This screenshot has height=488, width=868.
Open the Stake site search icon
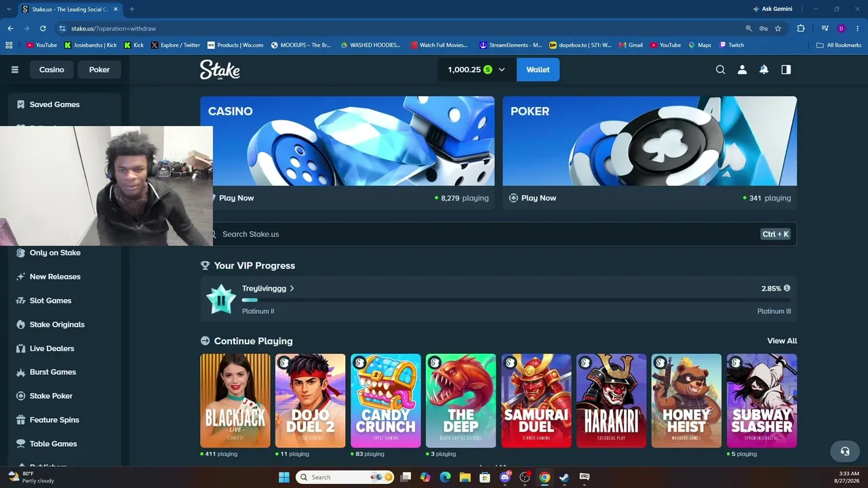(721, 70)
